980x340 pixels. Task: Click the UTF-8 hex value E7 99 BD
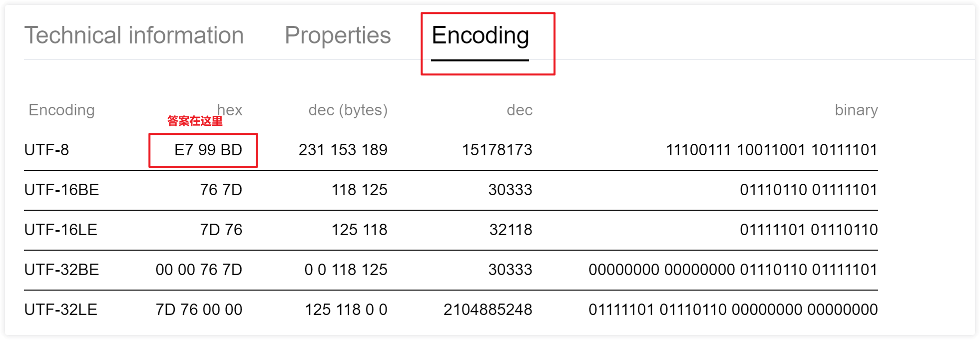pos(208,150)
